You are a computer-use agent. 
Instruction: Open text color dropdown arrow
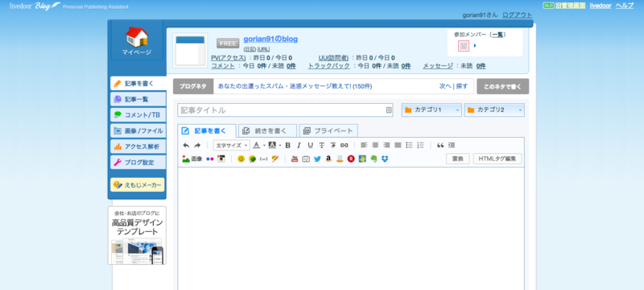click(x=264, y=146)
